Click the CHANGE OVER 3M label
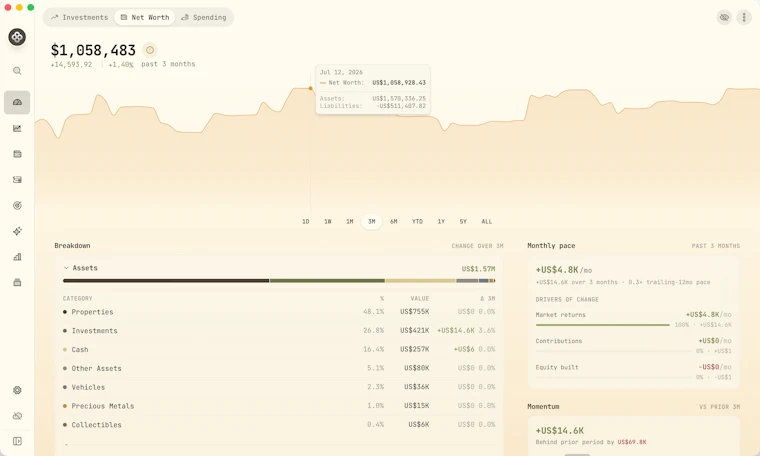Image resolution: width=760 pixels, height=456 pixels. pyautogui.click(x=477, y=246)
